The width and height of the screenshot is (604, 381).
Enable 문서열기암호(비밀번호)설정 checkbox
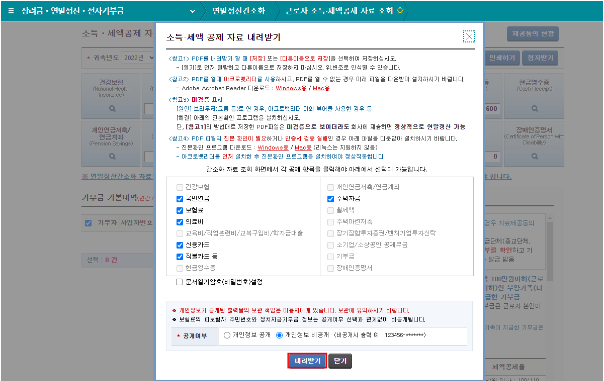click(x=179, y=282)
